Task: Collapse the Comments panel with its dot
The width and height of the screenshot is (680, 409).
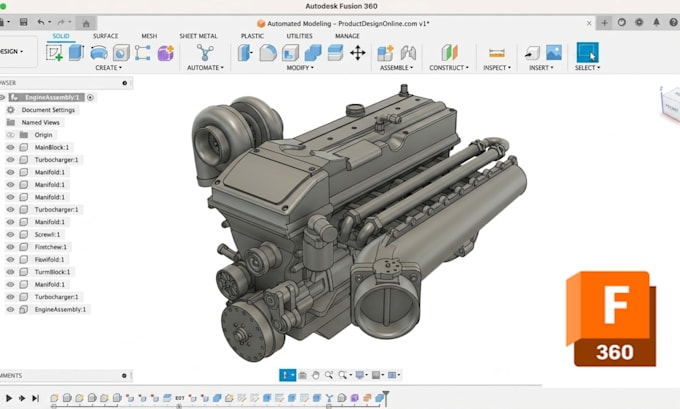Action: tap(124, 376)
